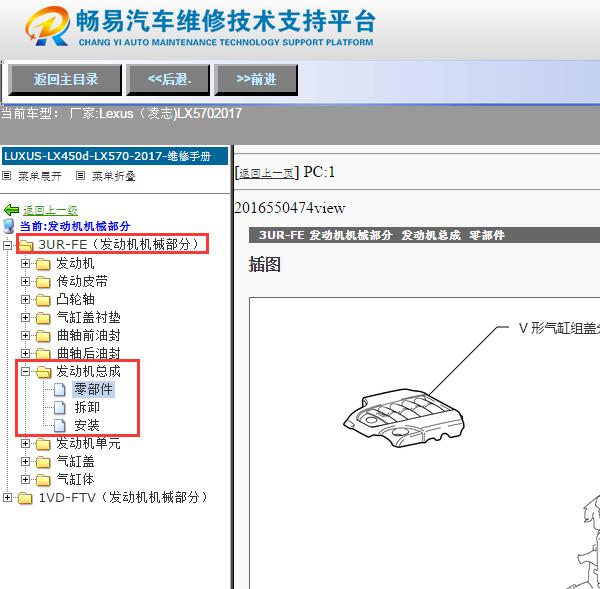Select the 气缸体 tree item

click(75, 479)
